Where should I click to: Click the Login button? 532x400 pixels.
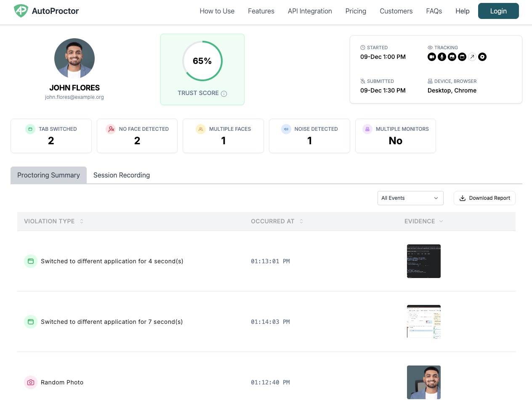(498, 11)
